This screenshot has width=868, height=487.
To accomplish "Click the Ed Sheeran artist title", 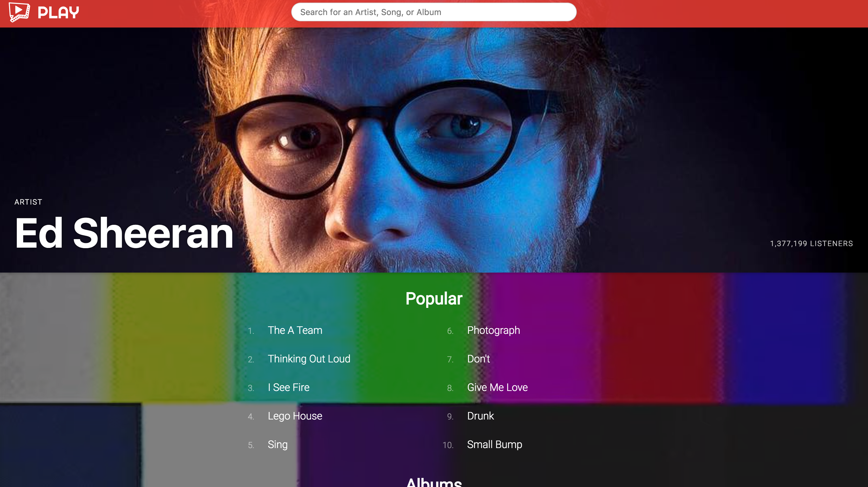I will (124, 233).
